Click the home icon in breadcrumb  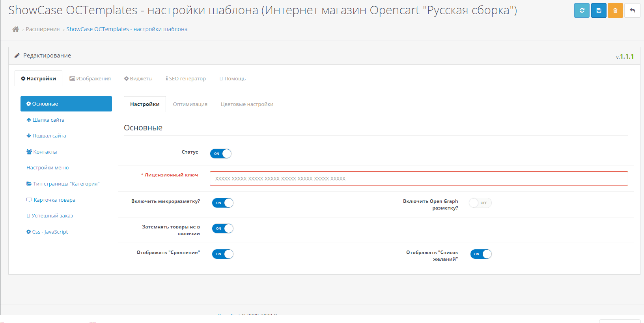(16, 29)
